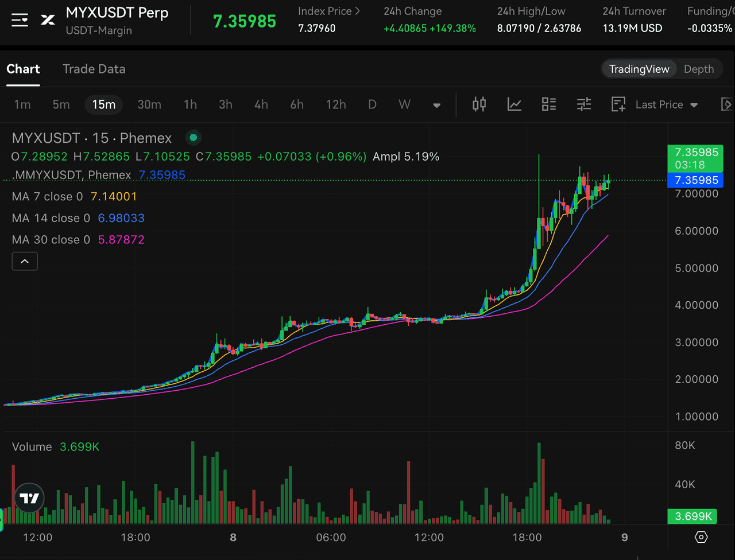The width and height of the screenshot is (735, 560).
Task: Open chart settings sliders icon
Action: pos(584,104)
